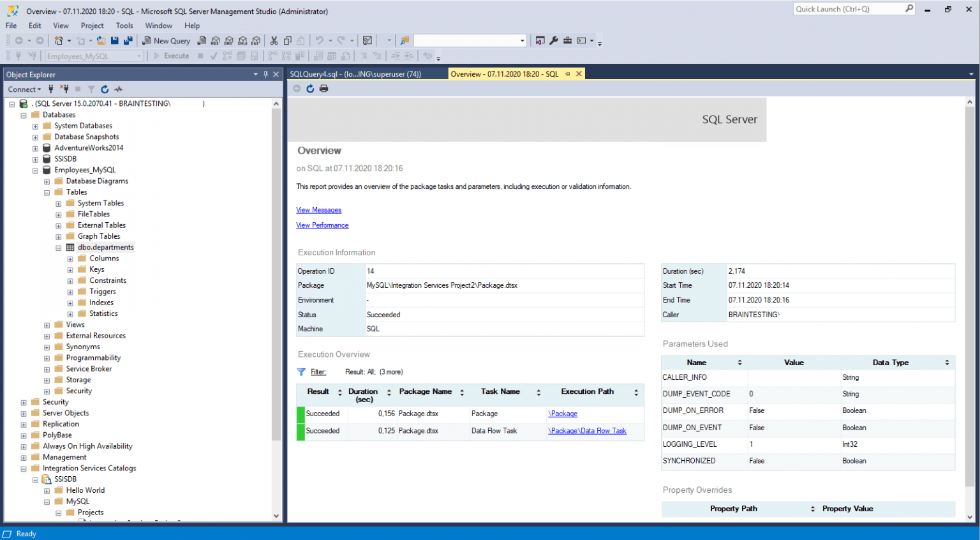Viewport: 980px width, 540px height.
Task: Print the Overview report
Action: 324,89
